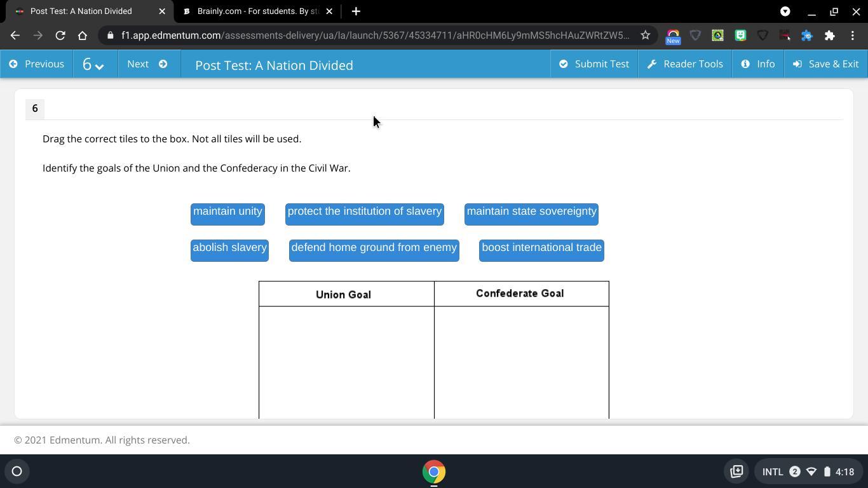Close the Post Test browser tab
Viewport: 868px width, 488px height.
(x=162, y=11)
